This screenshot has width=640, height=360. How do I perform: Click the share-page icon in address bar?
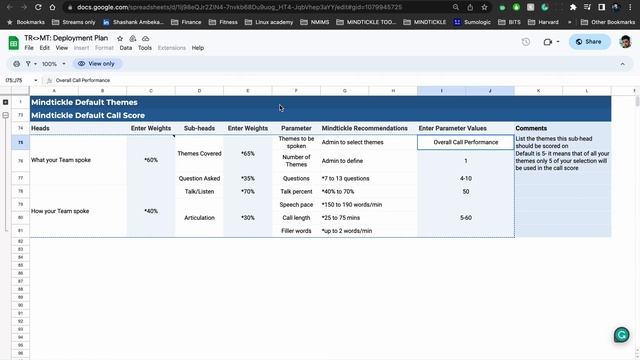470,7
